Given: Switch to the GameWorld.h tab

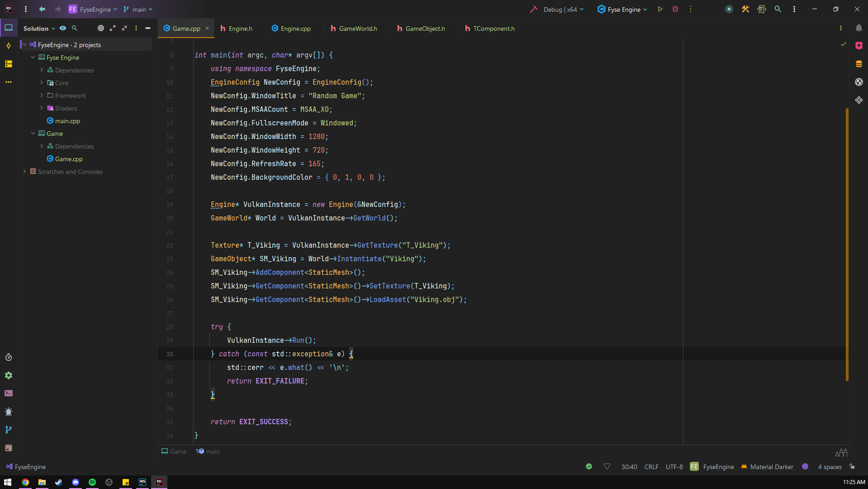Looking at the screenshot, I should coord(357,28).
